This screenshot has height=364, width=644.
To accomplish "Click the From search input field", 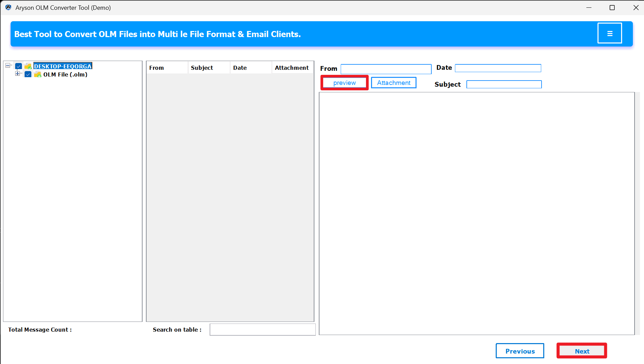I will click(x=386, y=69).
